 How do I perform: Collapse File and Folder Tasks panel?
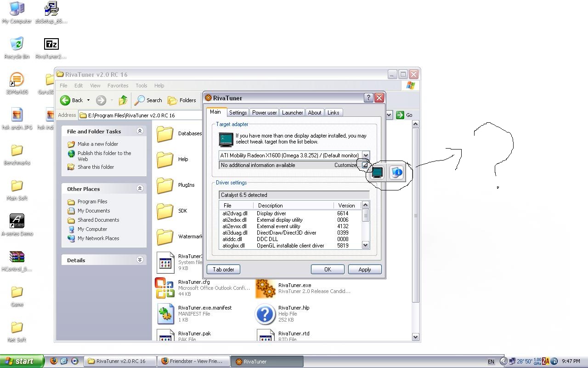tap(140, 131)
